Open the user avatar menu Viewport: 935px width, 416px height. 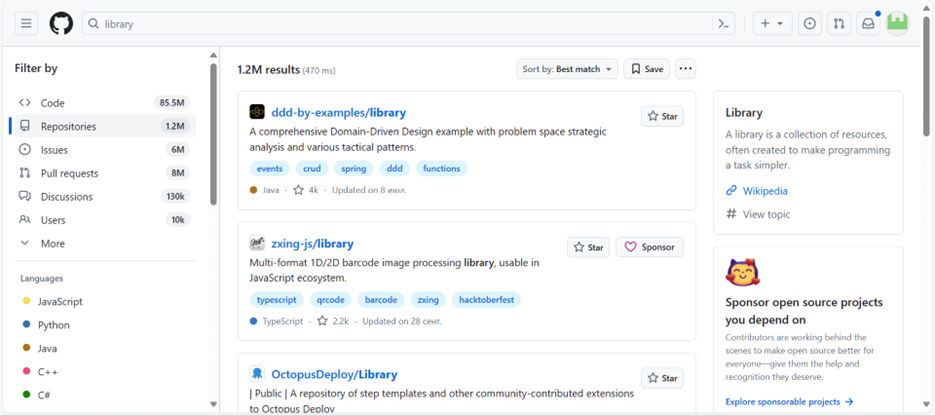(x=897, y=24)
